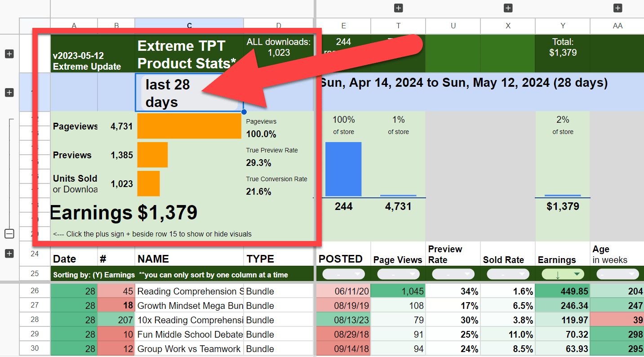Open the Sold Rate sort dropdown in row 25

tap(508, 274)
